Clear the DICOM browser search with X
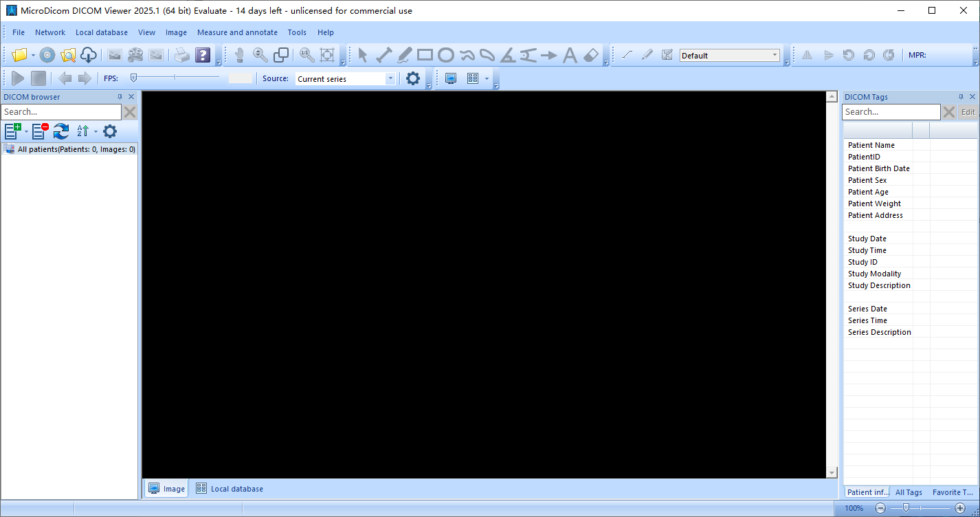This screenshot has height=517, width=980. (130, 112)
